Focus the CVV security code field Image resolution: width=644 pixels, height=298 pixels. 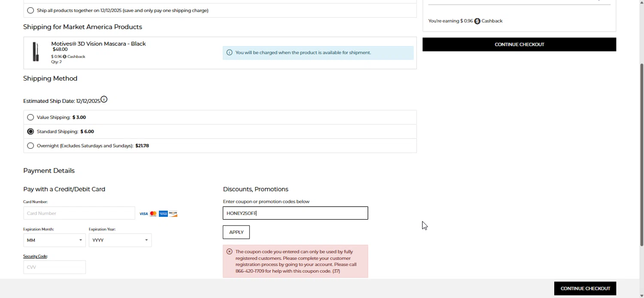[55, 267]
